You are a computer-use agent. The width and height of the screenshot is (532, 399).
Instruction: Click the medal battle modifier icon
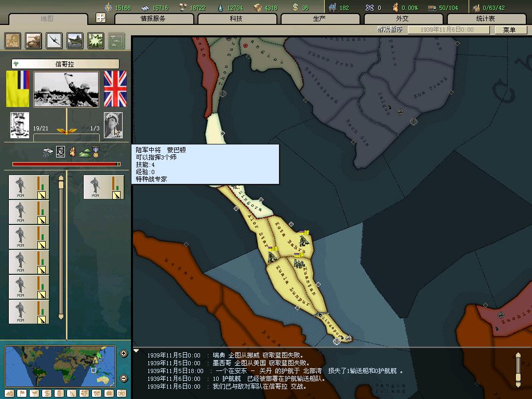pyautogui.click(x=96, y=152)
